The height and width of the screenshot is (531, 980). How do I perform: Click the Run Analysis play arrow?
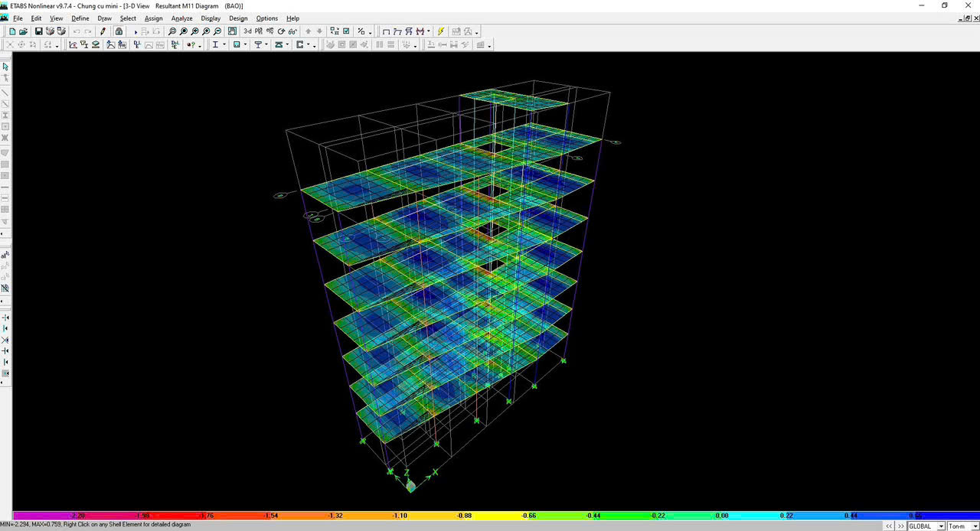[136, 32]
